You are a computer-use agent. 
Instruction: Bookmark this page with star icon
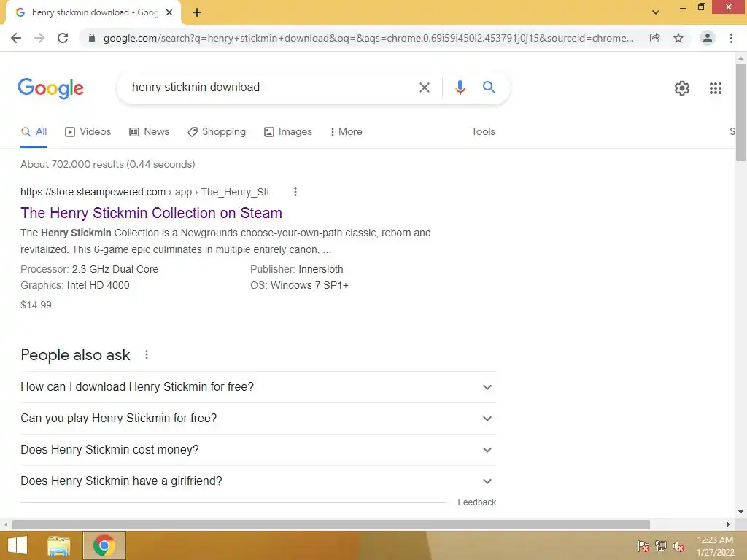click(678, 38)
